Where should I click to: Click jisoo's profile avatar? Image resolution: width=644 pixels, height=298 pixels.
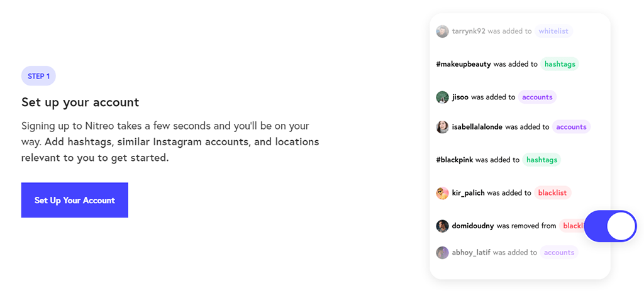pos(442,97)
